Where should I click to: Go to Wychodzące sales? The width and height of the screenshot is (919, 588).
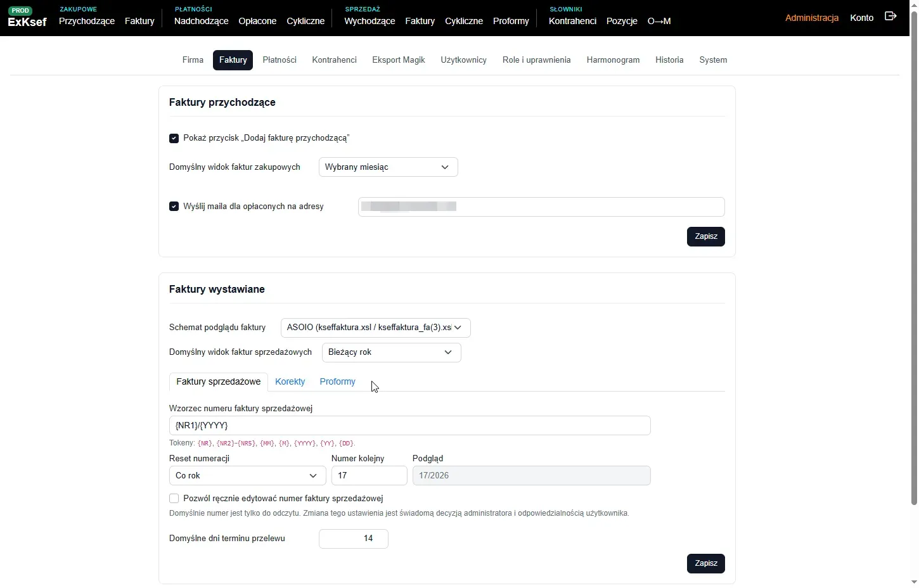(370, 21)
